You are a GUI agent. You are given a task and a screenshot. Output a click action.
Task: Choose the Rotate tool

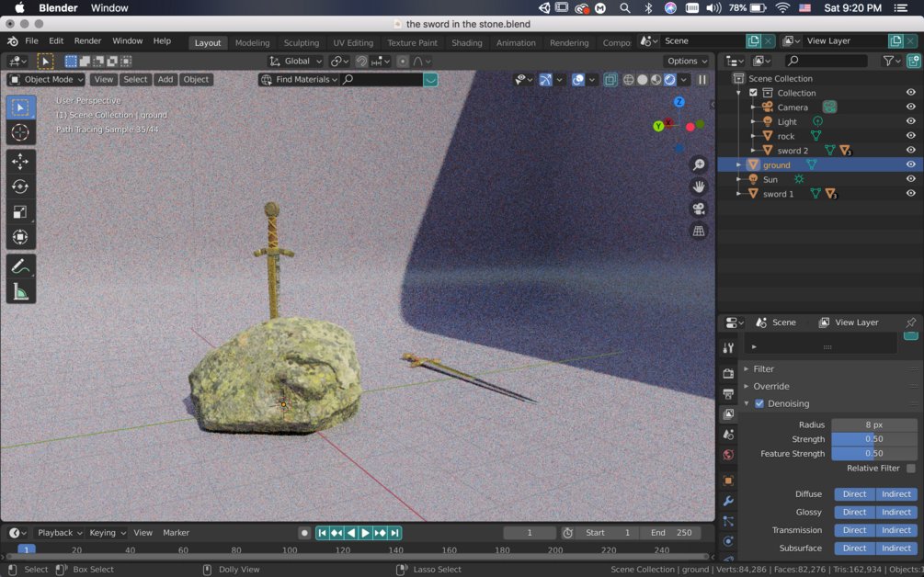click(20, 187)
